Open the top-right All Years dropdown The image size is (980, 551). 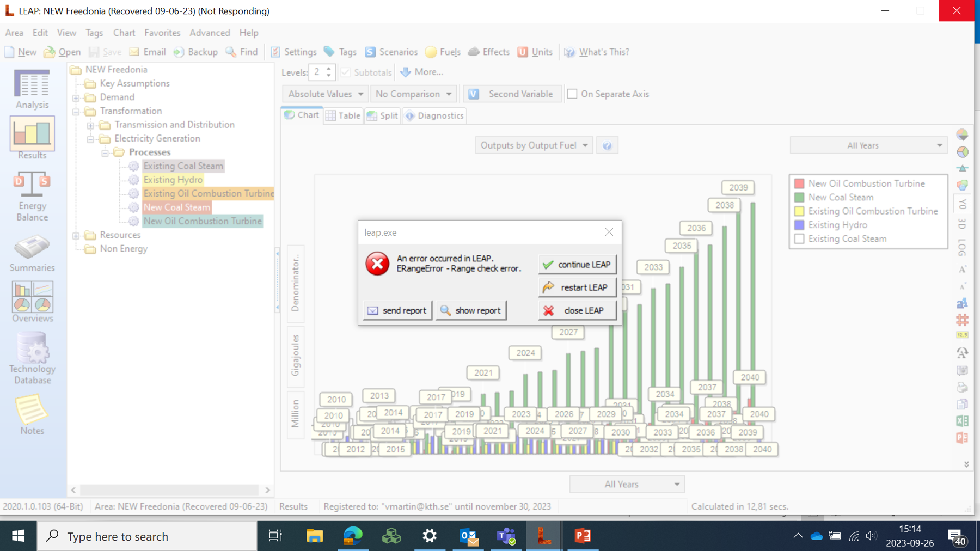click(x=868, y=145)
